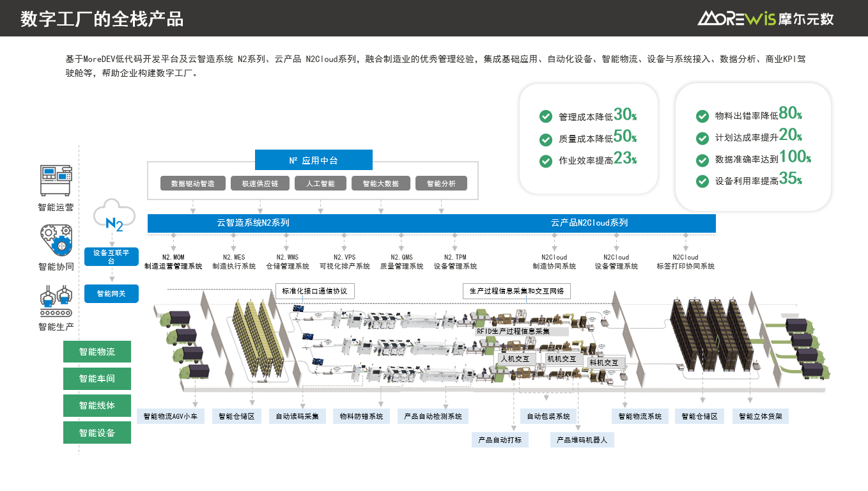Click the 智能运营 machine icon
Viewport: 868px width, 491px height.
pos(56,180)
